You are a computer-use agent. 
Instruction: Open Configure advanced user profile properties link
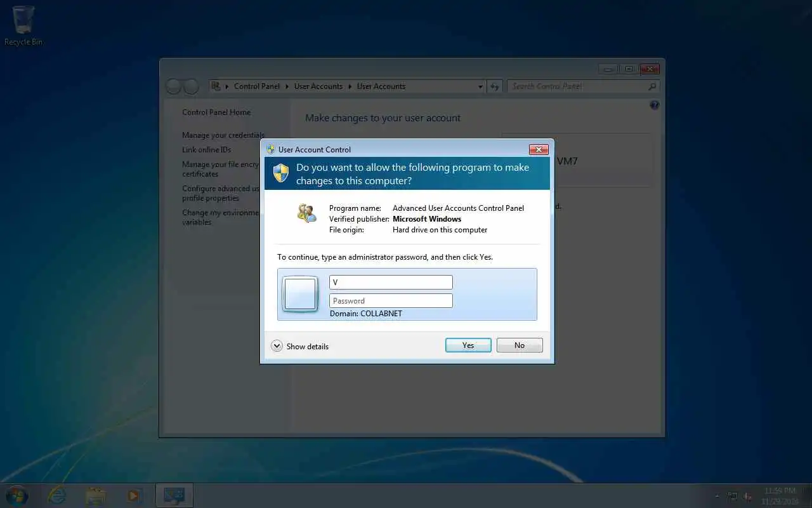point(221,193)
